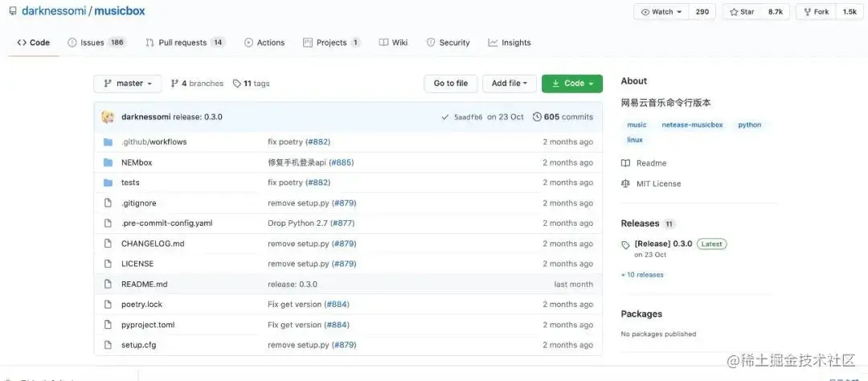This screenshot has width=868, height=381.
Task: Open the darknessomi owner link
Action: 54,11
